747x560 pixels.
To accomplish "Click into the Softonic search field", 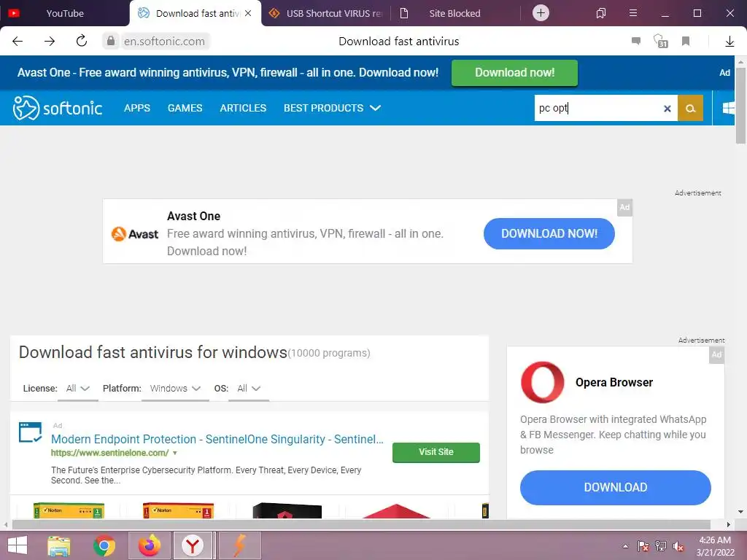I will click(x=598, y=108).
